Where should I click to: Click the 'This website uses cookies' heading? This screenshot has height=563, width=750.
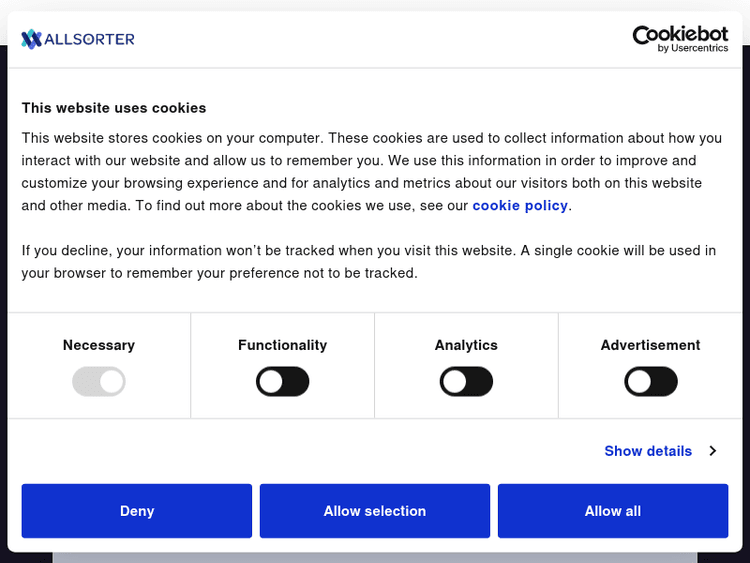114,108
